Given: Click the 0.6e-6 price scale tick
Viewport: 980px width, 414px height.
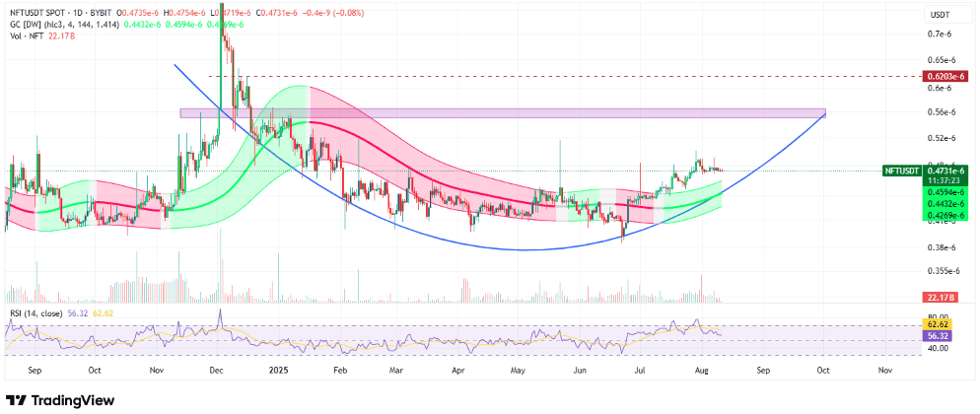Looking at the screenshot, I should click(941, 88).
